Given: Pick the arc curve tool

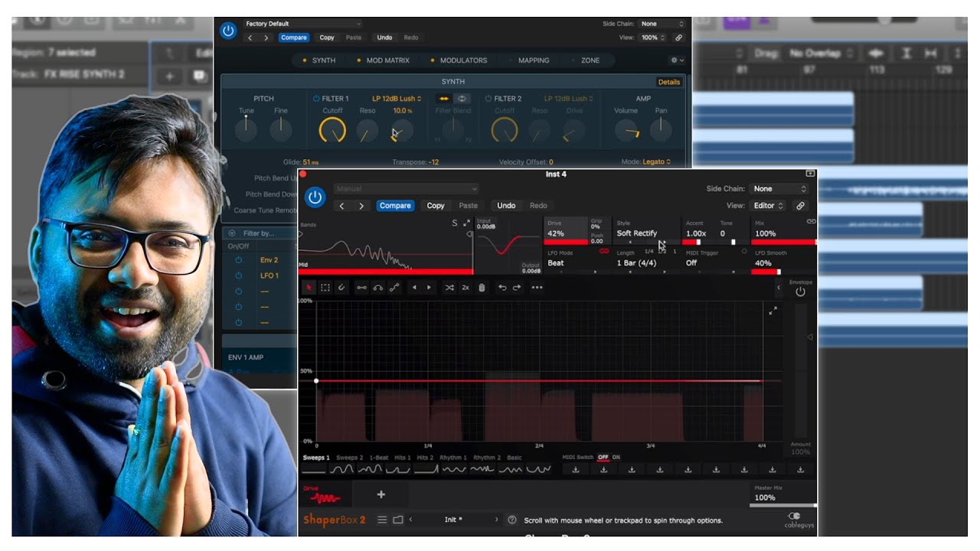Looking at the screenshot, I should tap(377, 288).
